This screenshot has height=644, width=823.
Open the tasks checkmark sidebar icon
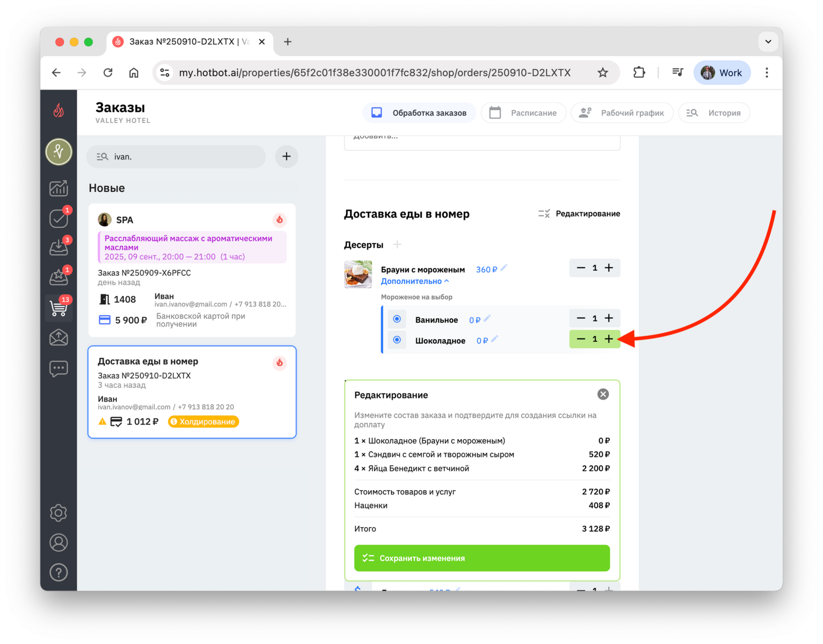[x=59, y=218]
